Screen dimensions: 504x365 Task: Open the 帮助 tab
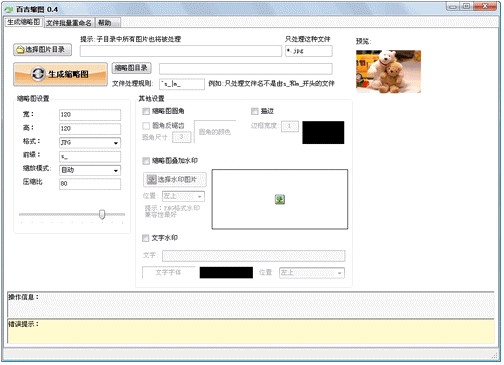coord(108,23)
